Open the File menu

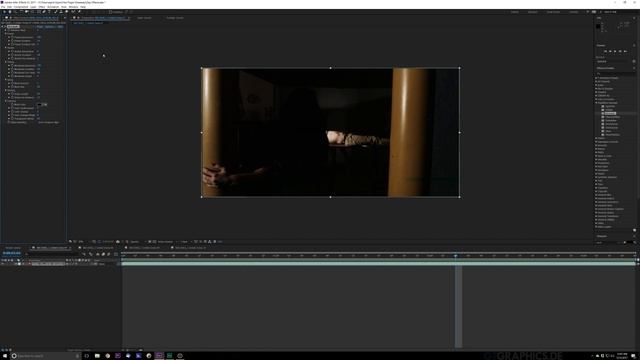3,7
